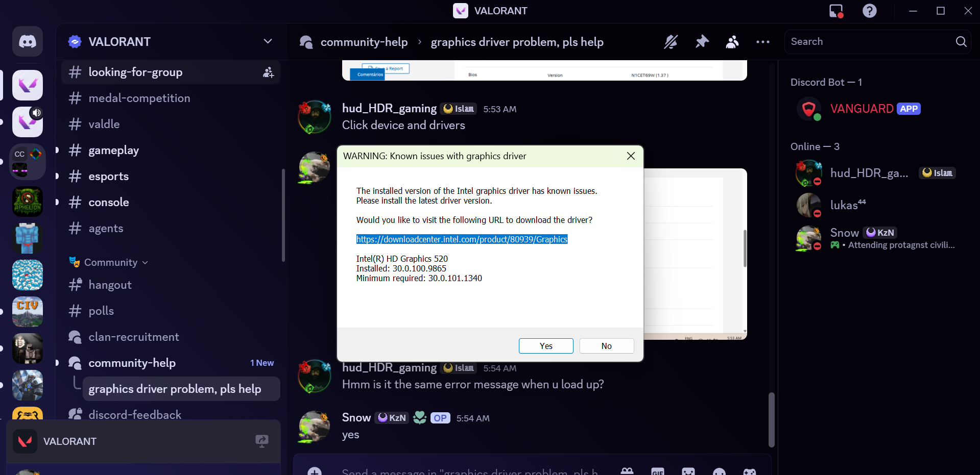Click the upload attachment plus icon
Viewport: 980px width, 475px height.
(315, 472)
